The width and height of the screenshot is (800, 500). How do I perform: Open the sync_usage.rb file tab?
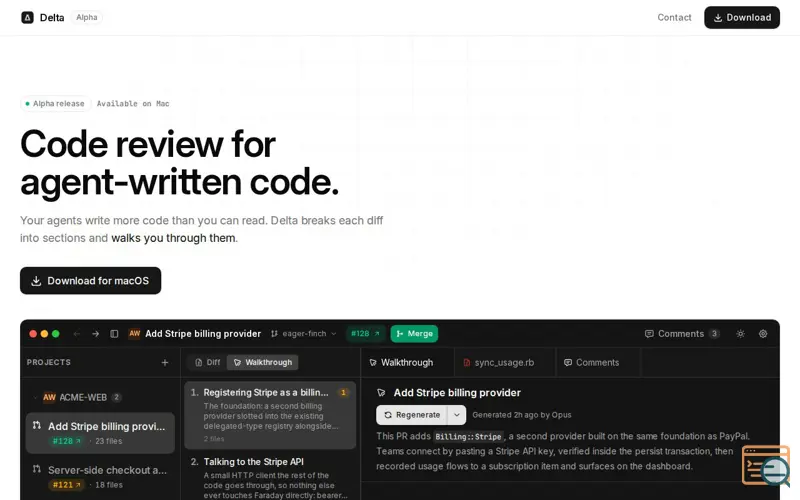click(504, 362)
